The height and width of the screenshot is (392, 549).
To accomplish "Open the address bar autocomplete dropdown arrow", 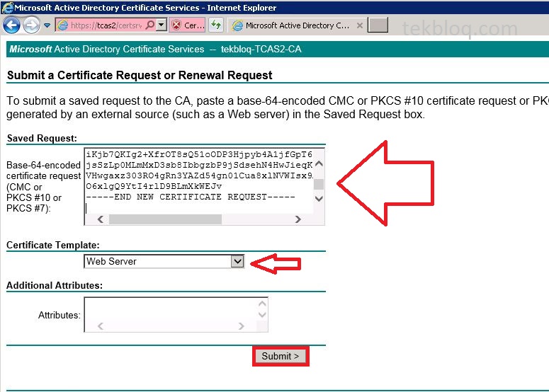I will (161, 25).
